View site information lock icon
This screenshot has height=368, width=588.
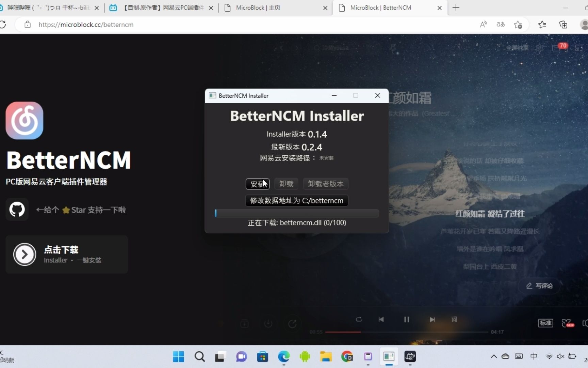coord(28,25)
